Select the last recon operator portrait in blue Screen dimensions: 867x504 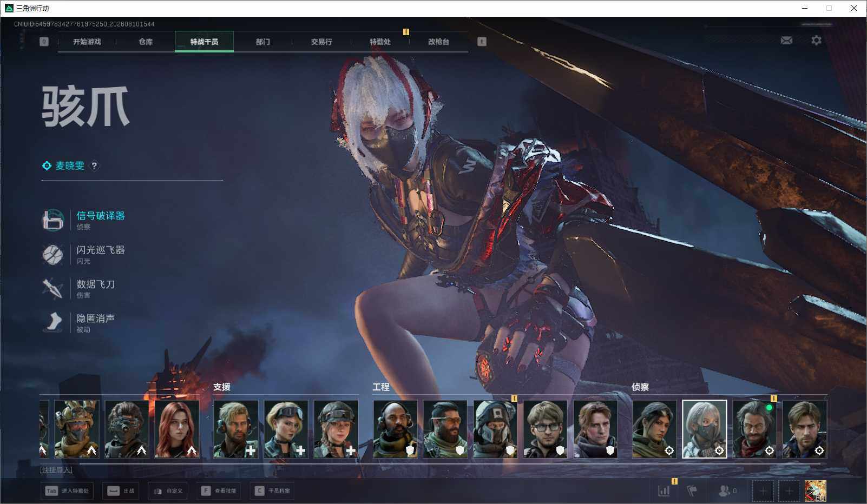tap(805, 429)
